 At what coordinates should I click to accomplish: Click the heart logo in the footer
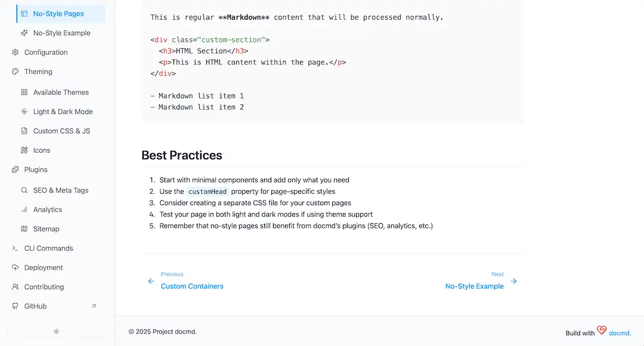point(602,330)
